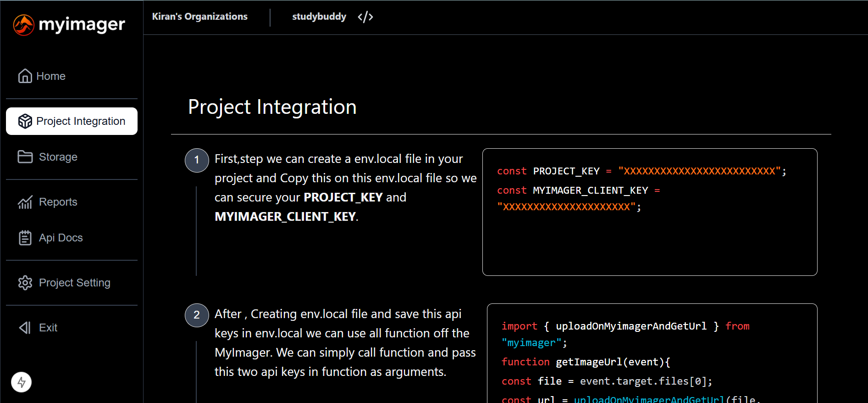Click the myimager brand name text

pyautogui.click(x=82, y=25)
